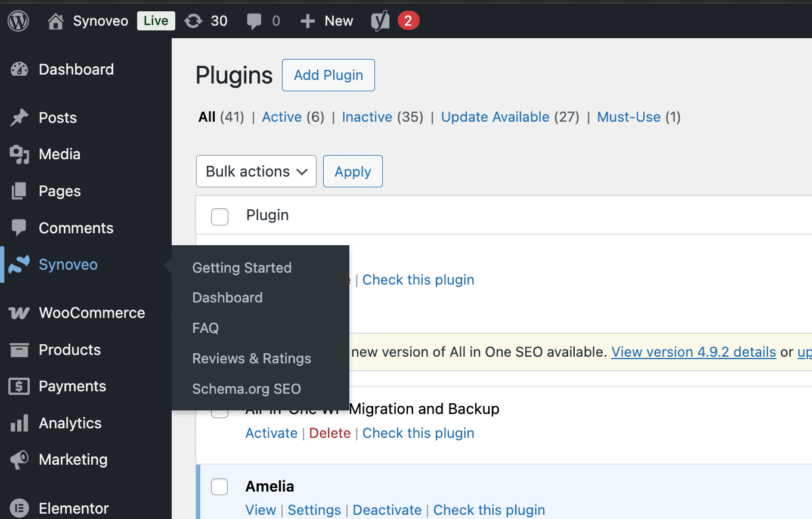Click the Add Plugin button
Screen dimensions: 812x519
coord(328,75)
